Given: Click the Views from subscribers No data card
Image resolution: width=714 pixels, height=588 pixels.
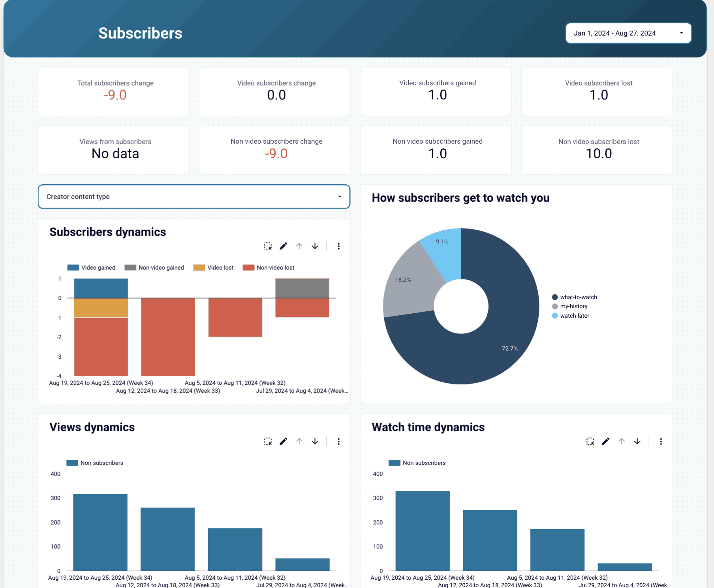Looking at the screenshot, I should [x=113, y=150].
